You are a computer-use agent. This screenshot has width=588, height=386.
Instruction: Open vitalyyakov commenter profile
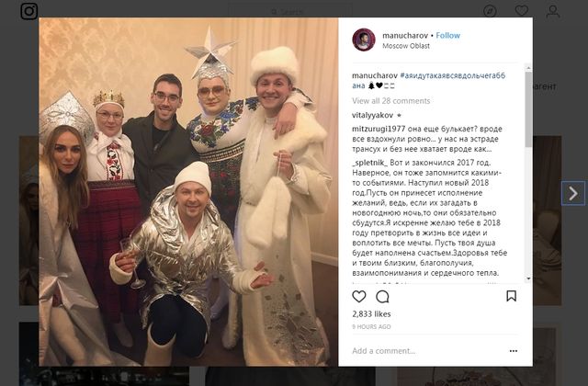[x=372, y=115]
